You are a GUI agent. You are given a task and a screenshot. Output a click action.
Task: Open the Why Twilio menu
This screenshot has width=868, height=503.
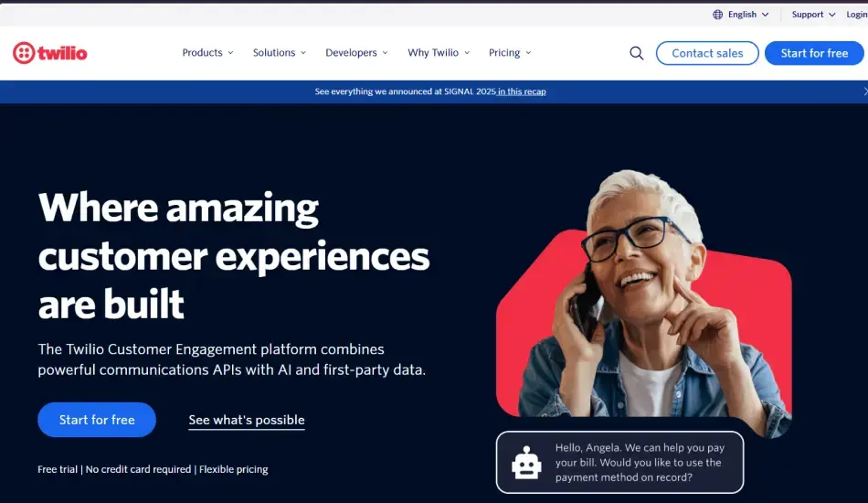click(439, 53)
